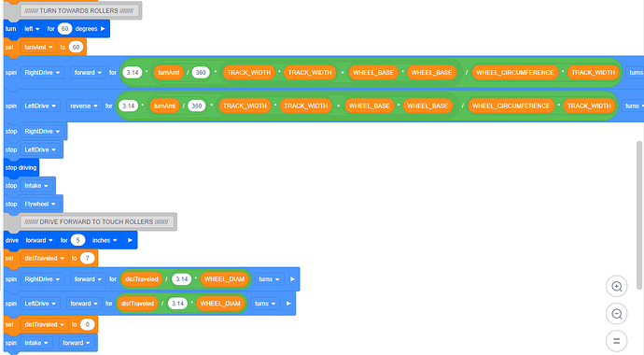The image size is (644, 355).
Task: Select the 'stop driving' block
Action: (21, 167)
